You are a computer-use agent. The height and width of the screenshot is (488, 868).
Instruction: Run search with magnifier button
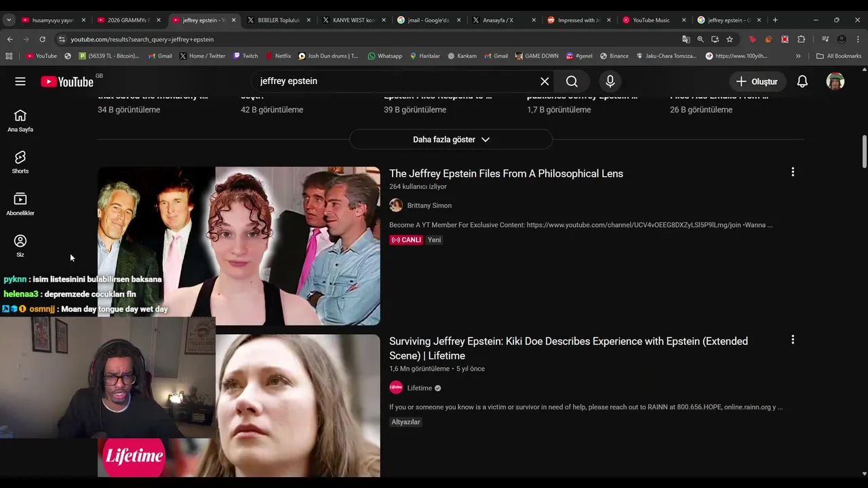tap(572, 81)
